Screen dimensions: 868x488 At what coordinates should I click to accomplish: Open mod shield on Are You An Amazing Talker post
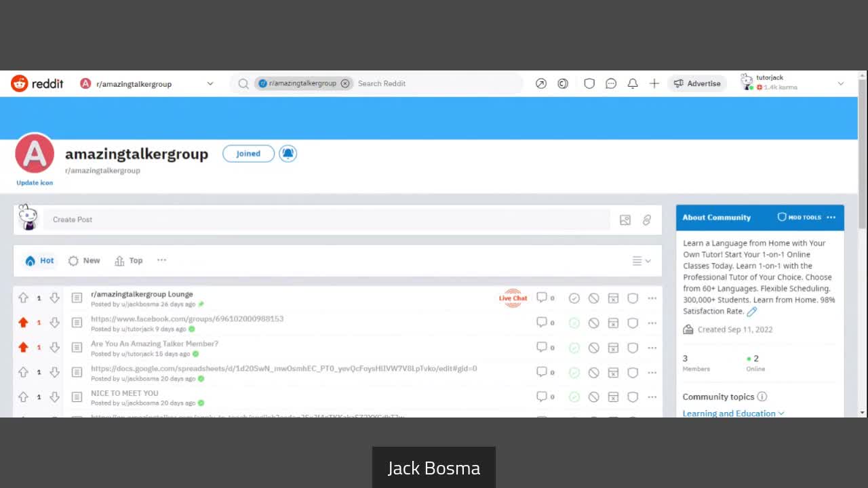click(x=633, y=348)
